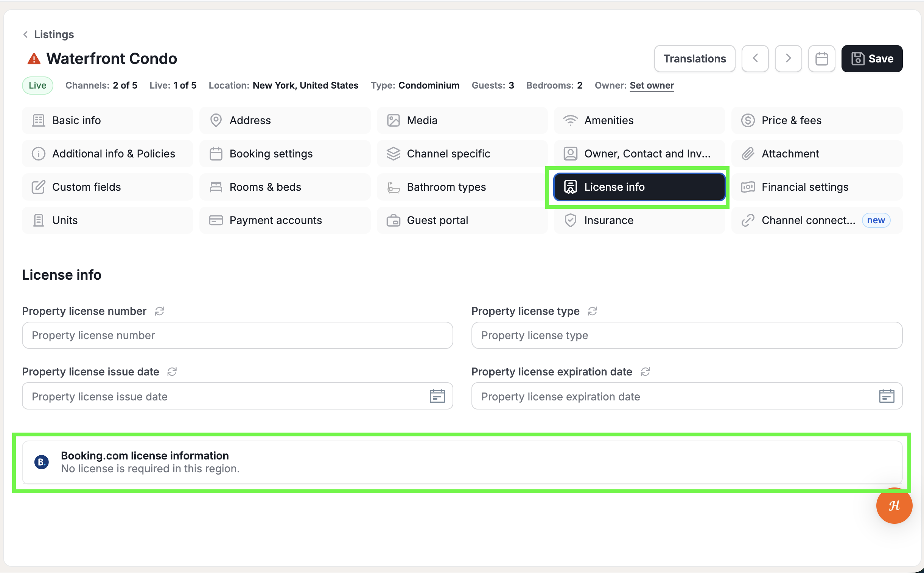Switch to the Units tab
This screenshot has width=924, height=573.
(x=107, y=221)
